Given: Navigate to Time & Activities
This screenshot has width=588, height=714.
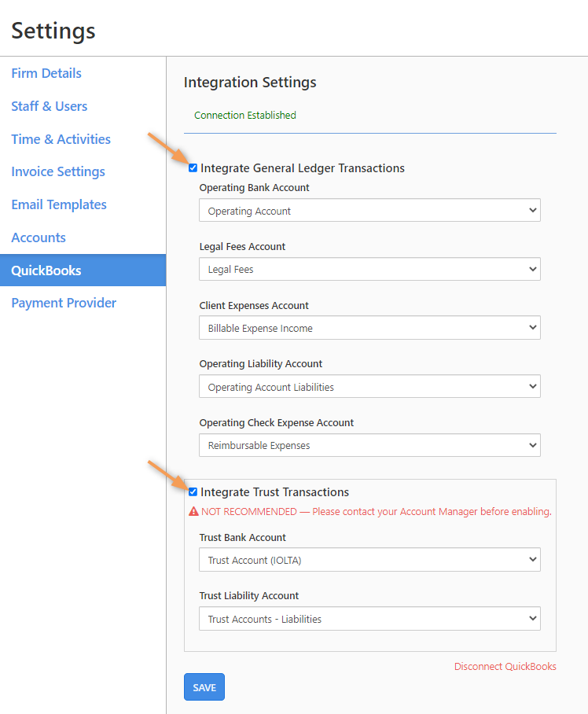Looking at the screenshot, I should pyautogui.click(x=61, y=139).
